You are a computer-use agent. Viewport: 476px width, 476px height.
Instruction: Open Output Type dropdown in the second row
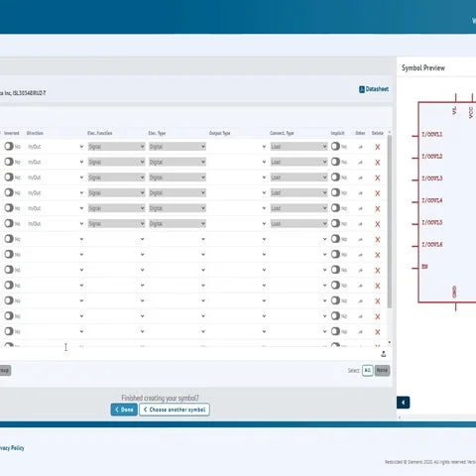point(238,162)
